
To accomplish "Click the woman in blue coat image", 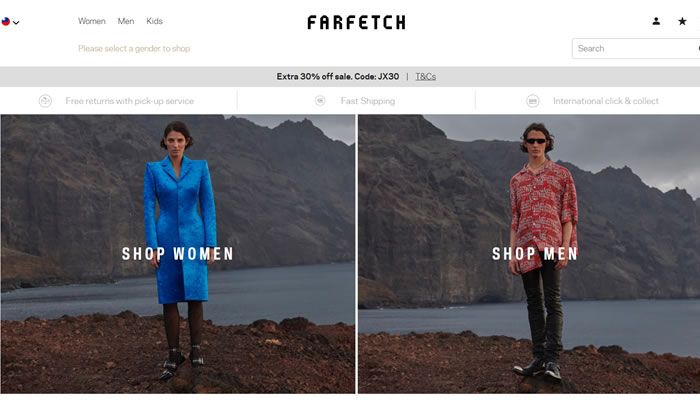I will pos(178,254).
